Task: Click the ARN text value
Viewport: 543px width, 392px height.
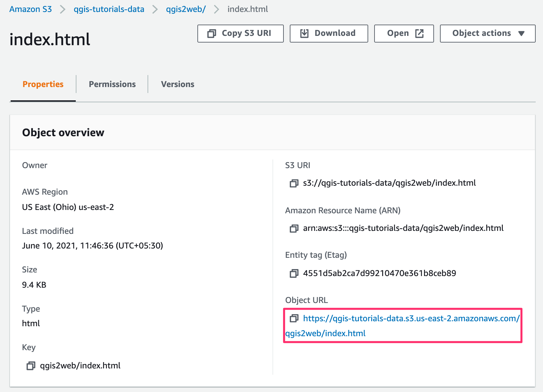Action: 403,228
